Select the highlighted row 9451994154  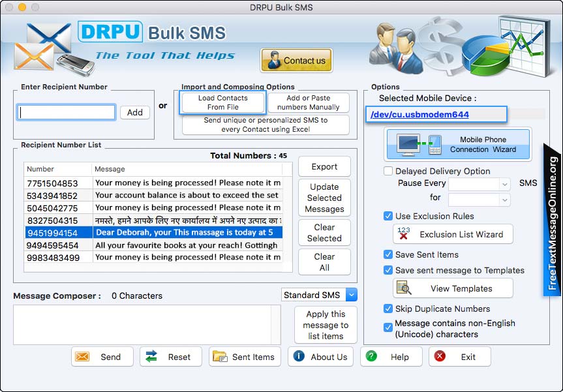154,233
